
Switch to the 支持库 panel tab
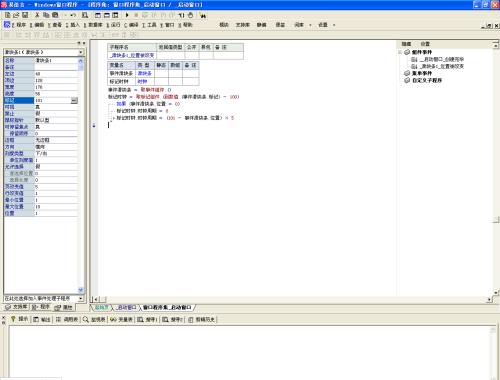[17, 307]
